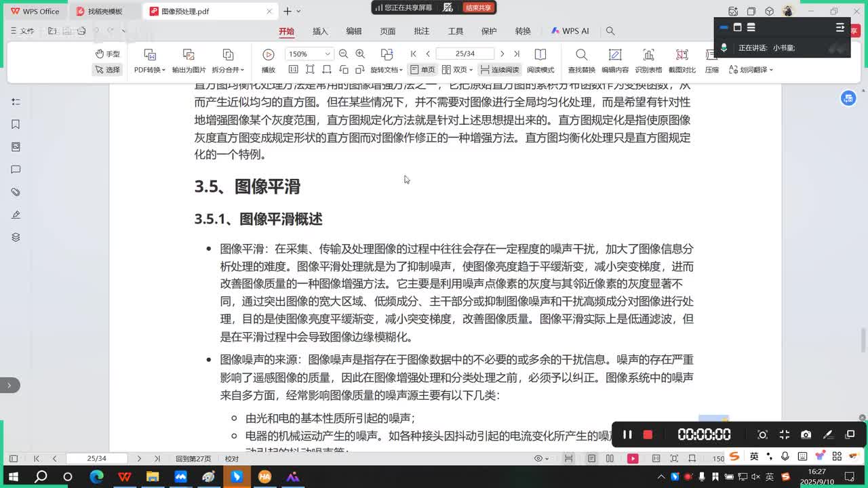Screen dimensions: 868x488
Task: Click the WPS AI button
Action: pos(570,31)
